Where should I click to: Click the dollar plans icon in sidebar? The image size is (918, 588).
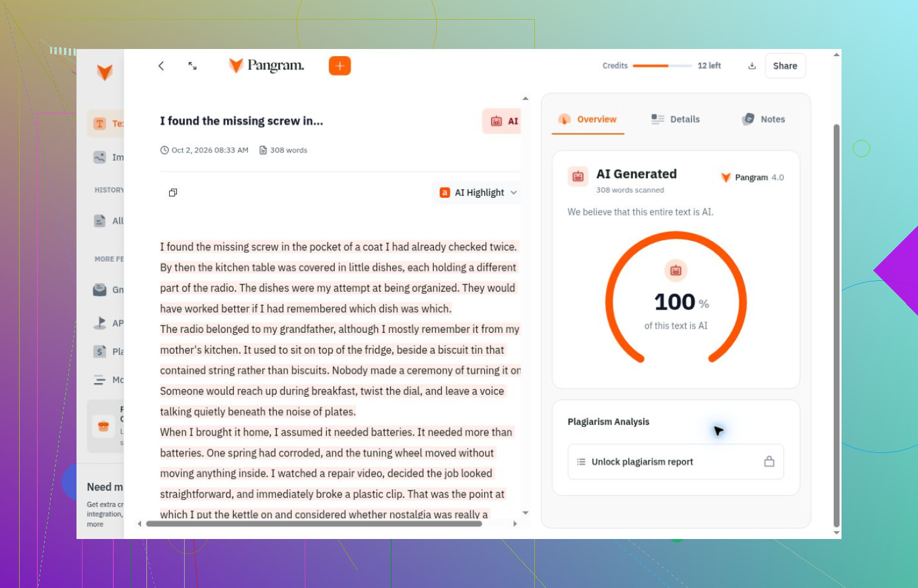pyautogui.click(x=100, y=351)
